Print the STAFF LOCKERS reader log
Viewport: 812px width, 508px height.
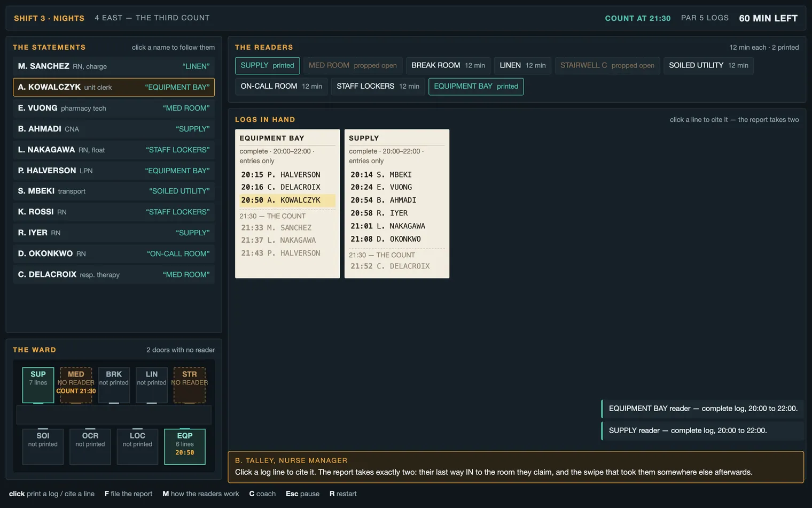[x=378, y=86]
